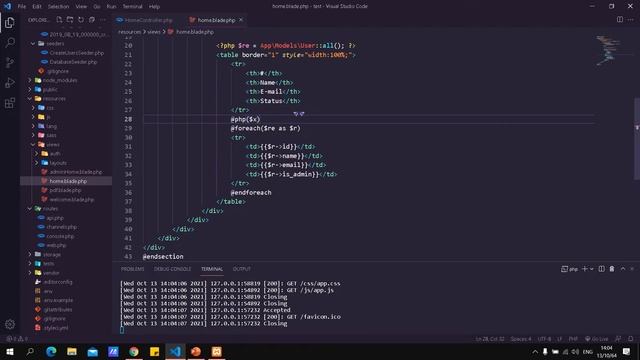Open the Extensions view

click(10, 102)
